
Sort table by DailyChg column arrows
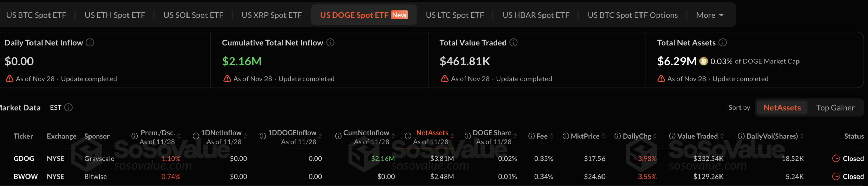coord(655,136)
